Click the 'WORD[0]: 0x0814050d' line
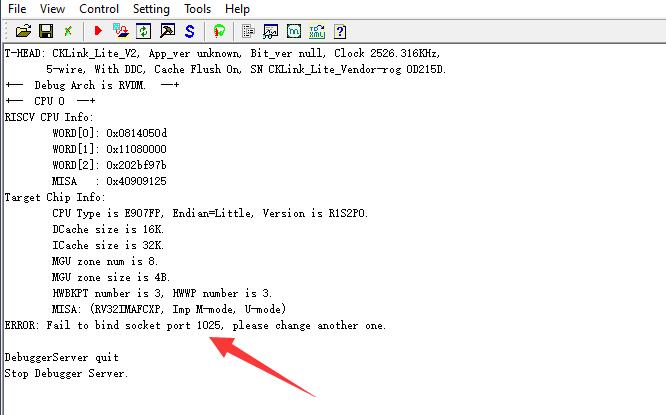Image resolution: width=666 pixels, height=415 pixels. 110,133
